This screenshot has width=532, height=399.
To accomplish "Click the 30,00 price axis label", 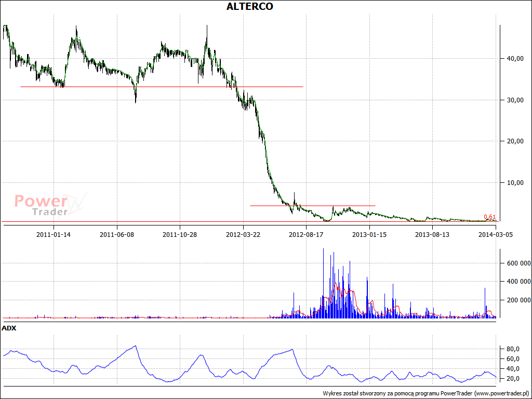I will 516,100.
